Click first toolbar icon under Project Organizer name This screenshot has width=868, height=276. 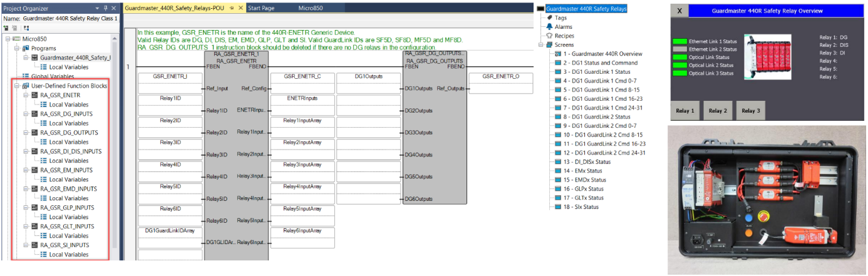6,28
